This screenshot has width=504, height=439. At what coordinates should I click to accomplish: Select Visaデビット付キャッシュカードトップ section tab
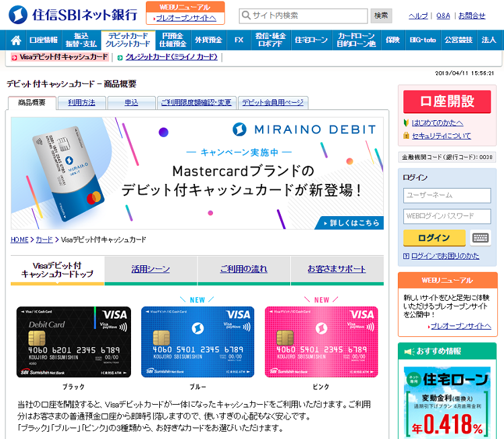pyautogui.click(x=57, y=270)
